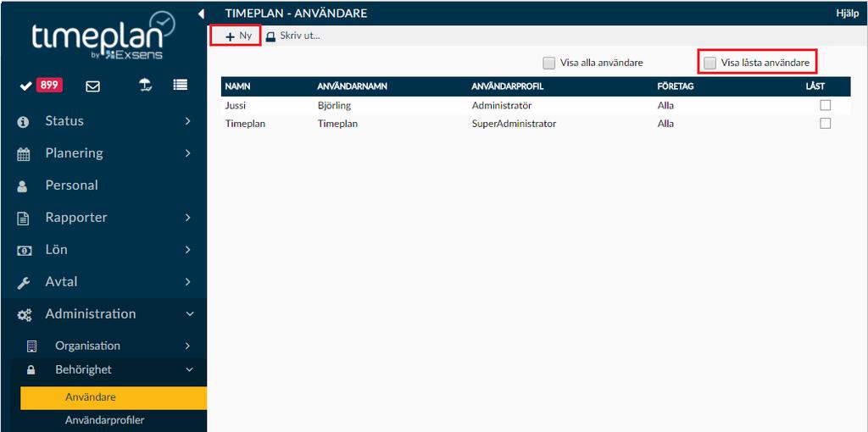Tick the Låst checkbox for Timeplan user
This screenshot has height=432, width=868.
pos(826,124)
